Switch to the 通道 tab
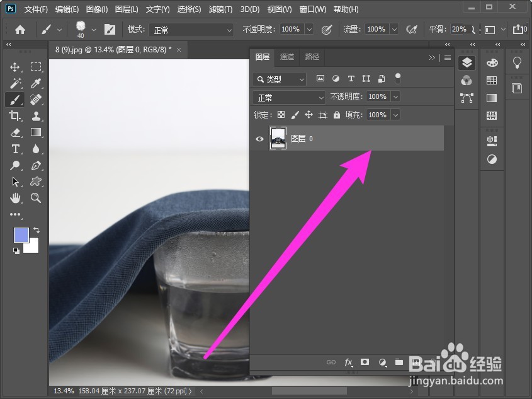Viewport: 532px width, 399px height. [286, 57]
